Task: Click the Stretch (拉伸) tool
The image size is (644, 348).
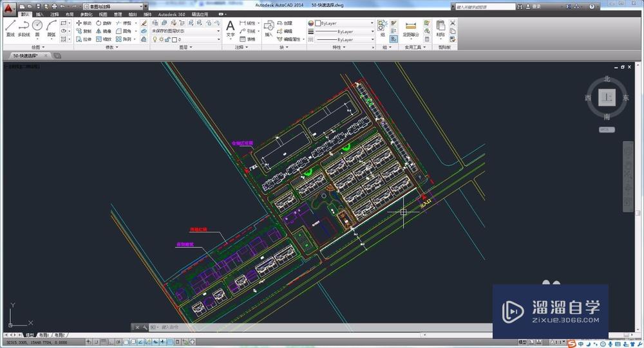Action: 84,39
